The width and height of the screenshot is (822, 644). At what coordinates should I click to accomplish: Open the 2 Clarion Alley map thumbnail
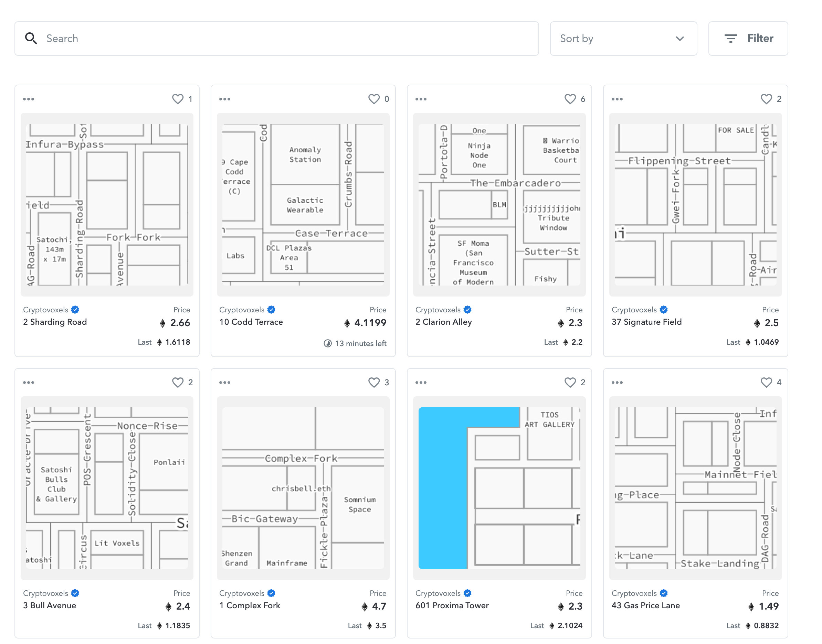pos(499,204)
